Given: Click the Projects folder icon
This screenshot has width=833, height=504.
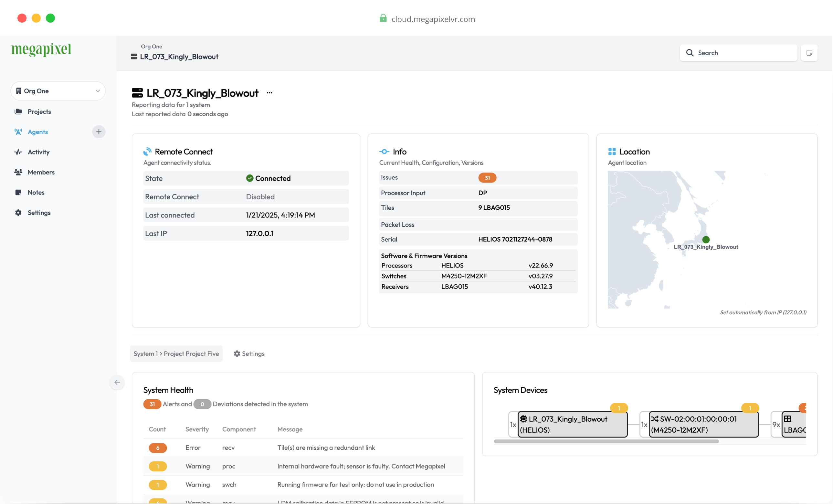Looking at the screenshot, I should point(18,111).
